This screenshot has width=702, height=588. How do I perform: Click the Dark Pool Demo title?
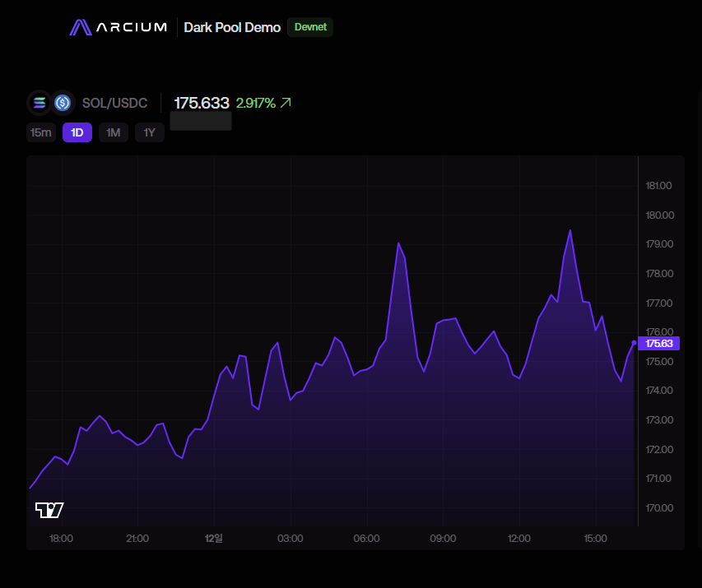pyautogui.click(x=232, y=27)
